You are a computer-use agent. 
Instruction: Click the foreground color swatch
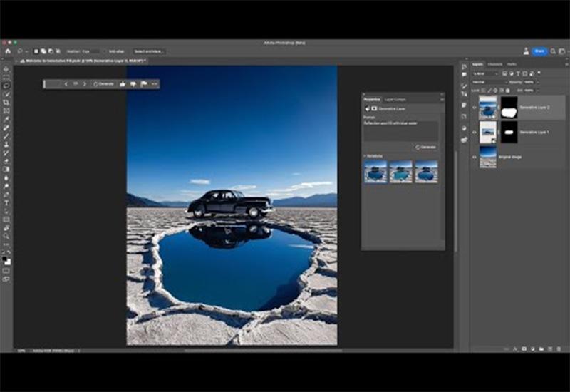tap(6, 260)
